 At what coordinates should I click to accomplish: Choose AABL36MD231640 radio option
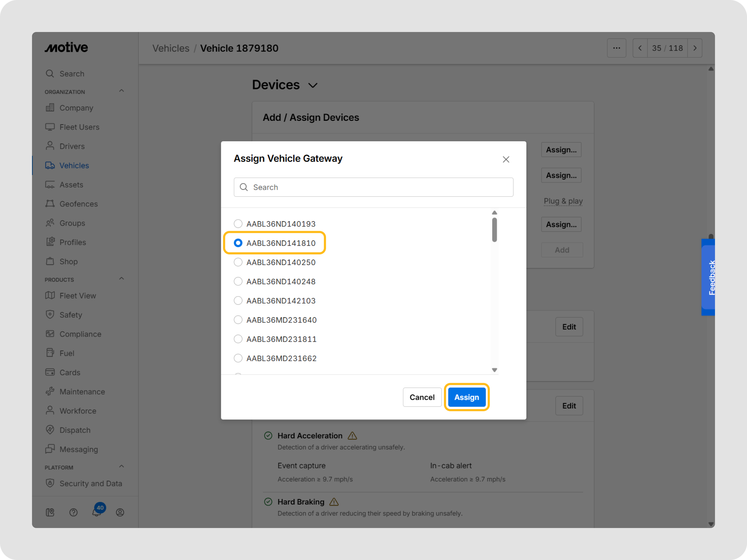click(238, 320)
